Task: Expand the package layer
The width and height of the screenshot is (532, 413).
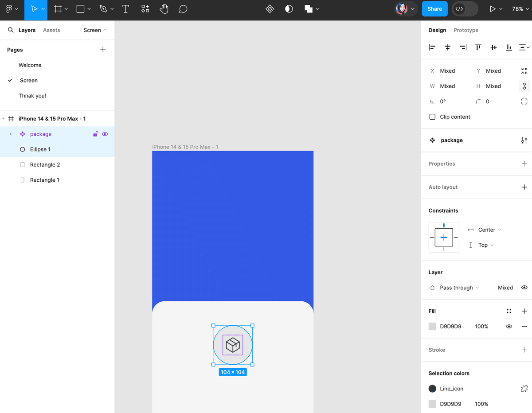Action: [11, 134]
